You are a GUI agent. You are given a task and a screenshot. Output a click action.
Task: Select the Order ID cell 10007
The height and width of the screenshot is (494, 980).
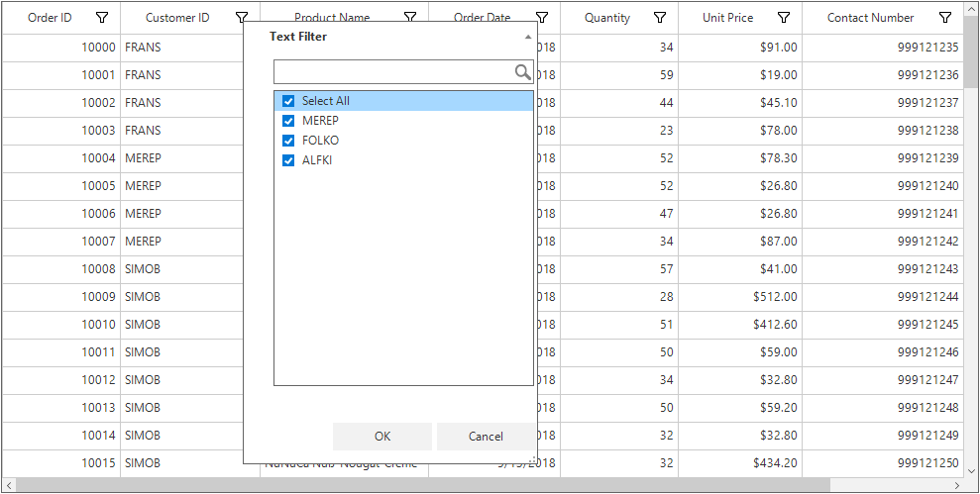(61, 242)
